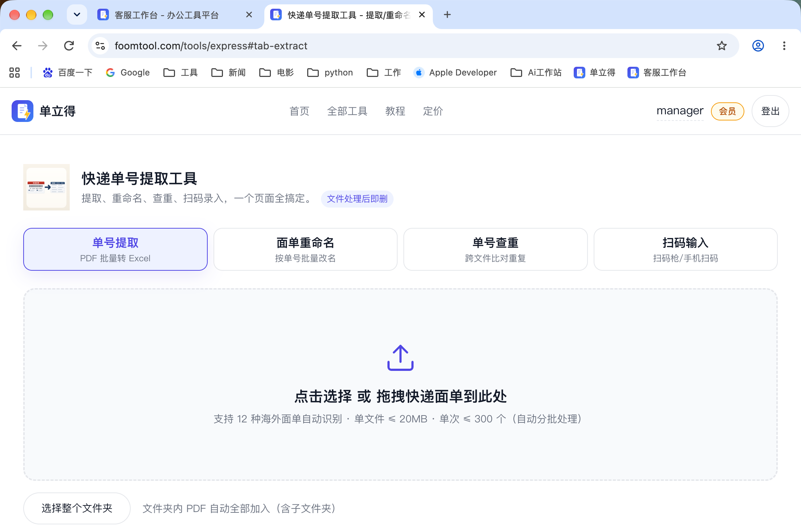This screenshot has width=801, height=532.
Task: Switch to the 单号查重 tab
Action: coord(496,249)
